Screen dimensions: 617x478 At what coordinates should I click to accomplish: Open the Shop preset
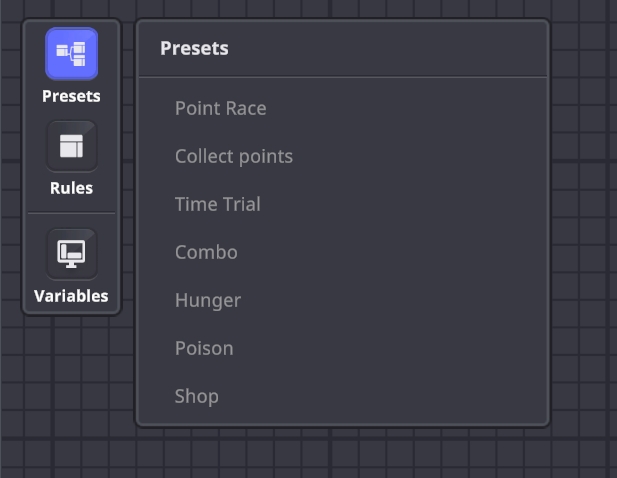pos(196,396)
